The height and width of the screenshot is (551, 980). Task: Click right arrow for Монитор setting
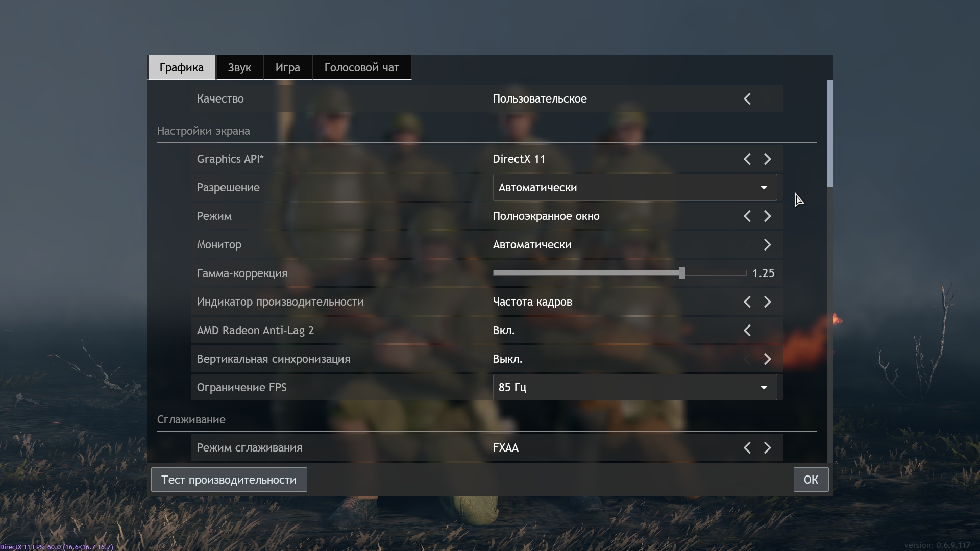tap(767, 245)
